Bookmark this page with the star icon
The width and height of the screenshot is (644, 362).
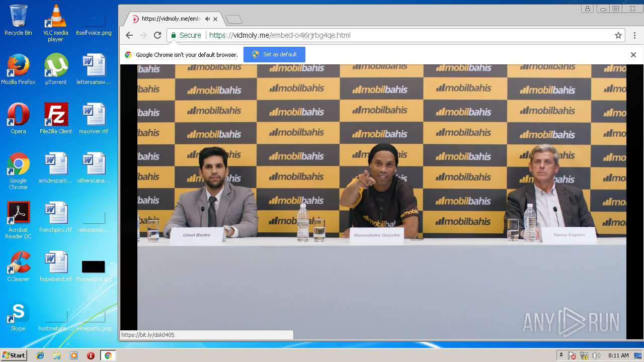pyautogui.click(x=618, y=35)
